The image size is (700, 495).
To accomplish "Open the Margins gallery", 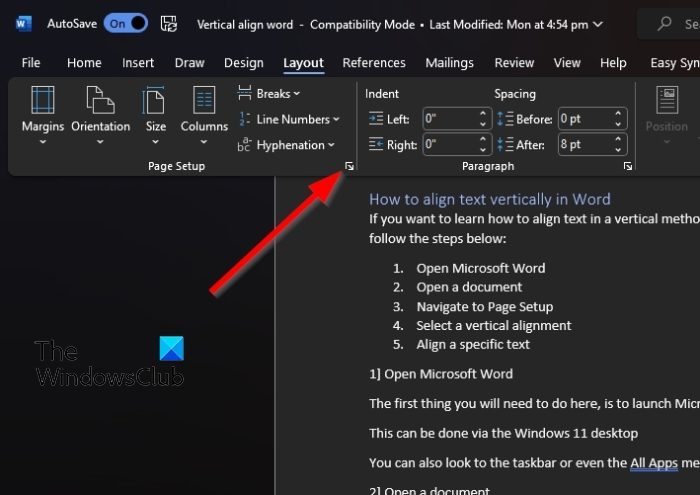I will point(43,115).
